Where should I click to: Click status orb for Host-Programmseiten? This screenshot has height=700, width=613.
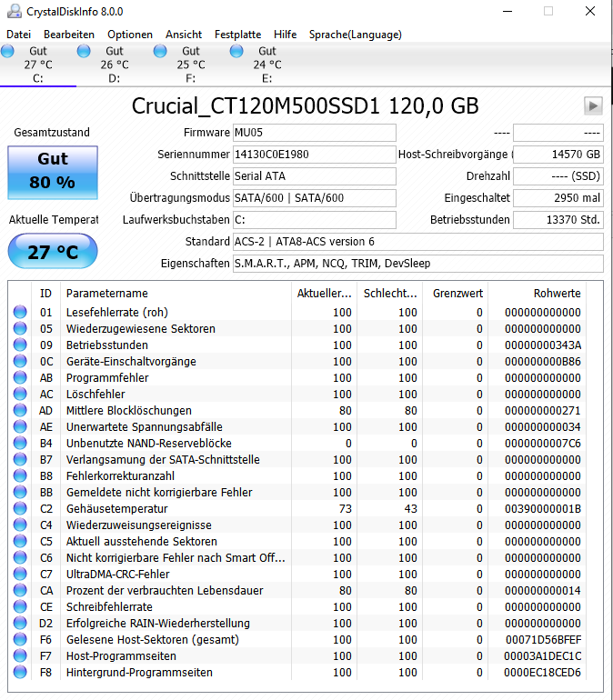pos(20,655)
